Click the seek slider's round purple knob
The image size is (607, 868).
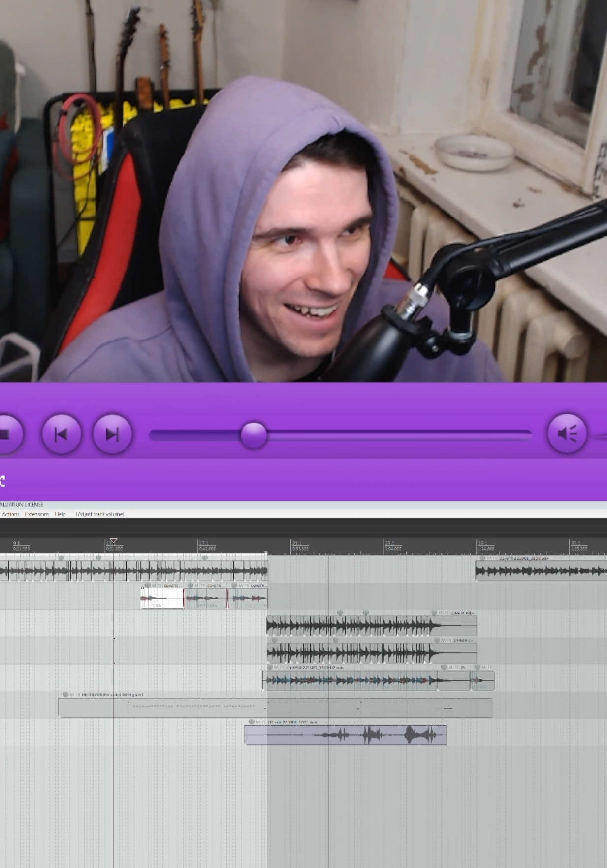(254, 434)
